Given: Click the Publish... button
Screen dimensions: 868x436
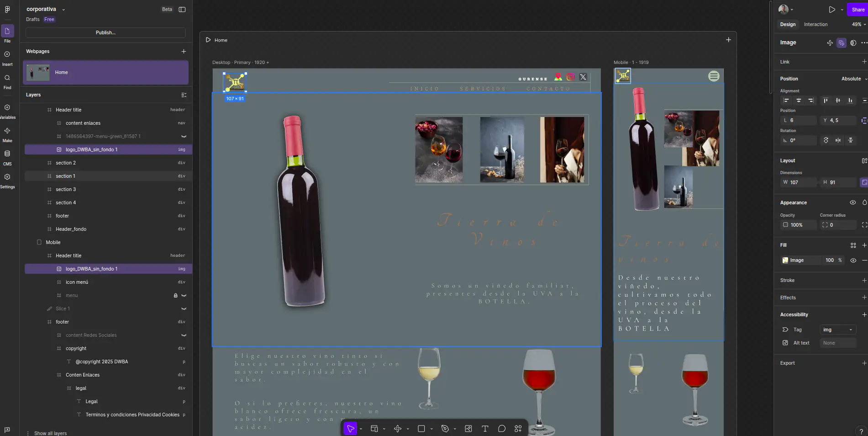Looking at the screenshot, I should (x=105, y=33).
